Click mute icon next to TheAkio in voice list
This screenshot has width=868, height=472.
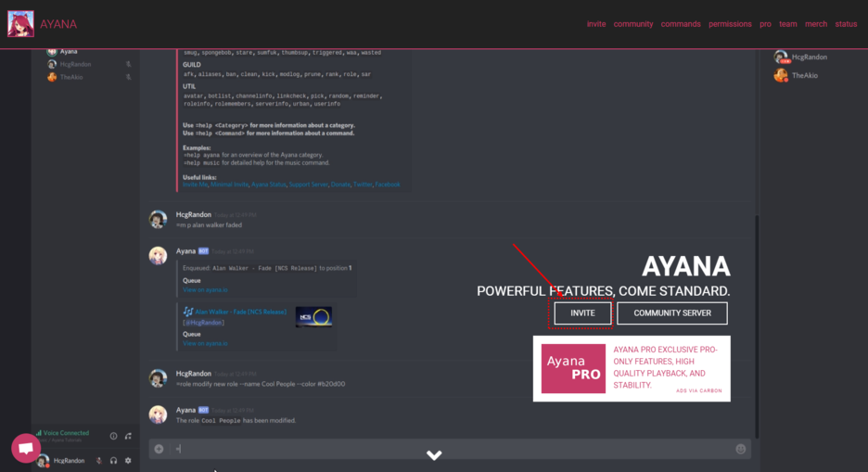pyautogui.click(x=128, y=77)
